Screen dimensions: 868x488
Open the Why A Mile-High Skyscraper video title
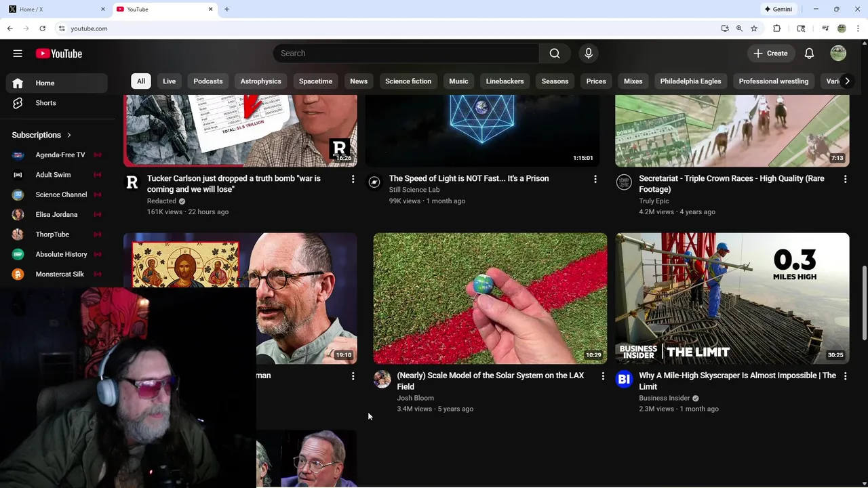point(738,381)
